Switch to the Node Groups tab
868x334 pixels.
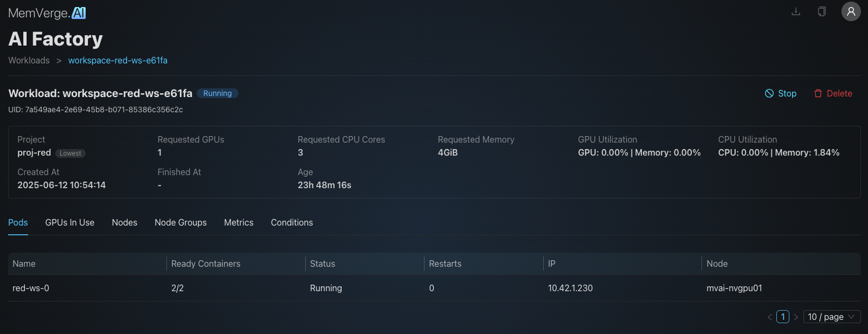coord(181,222)
